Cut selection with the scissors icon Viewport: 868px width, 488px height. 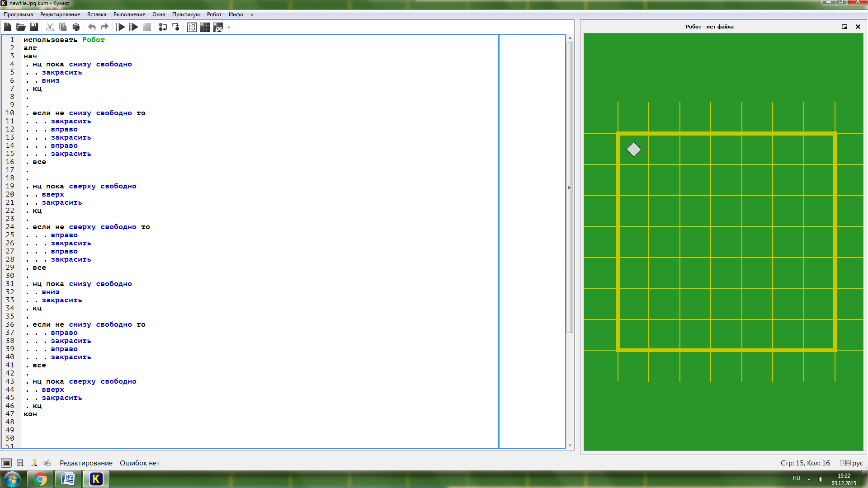(50, 27)
